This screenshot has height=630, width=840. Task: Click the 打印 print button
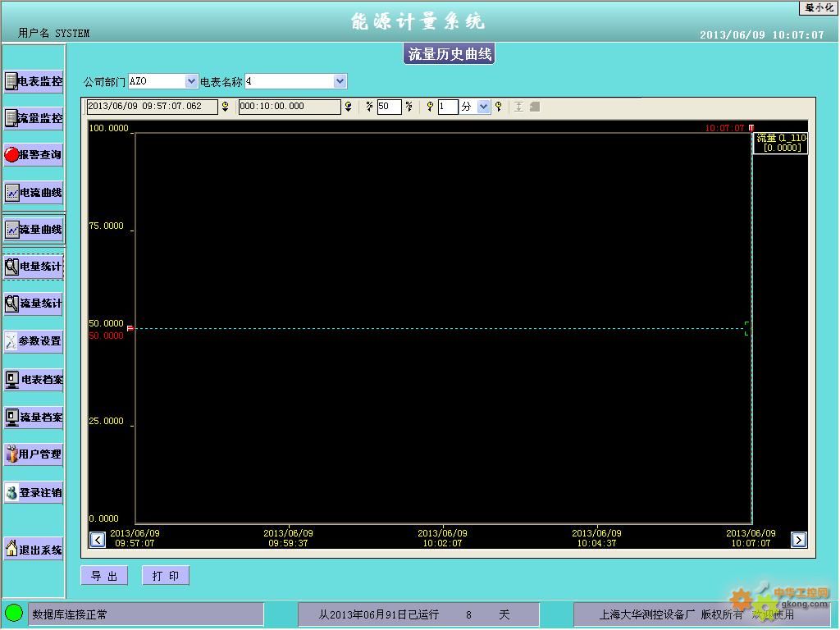(166, 576)
